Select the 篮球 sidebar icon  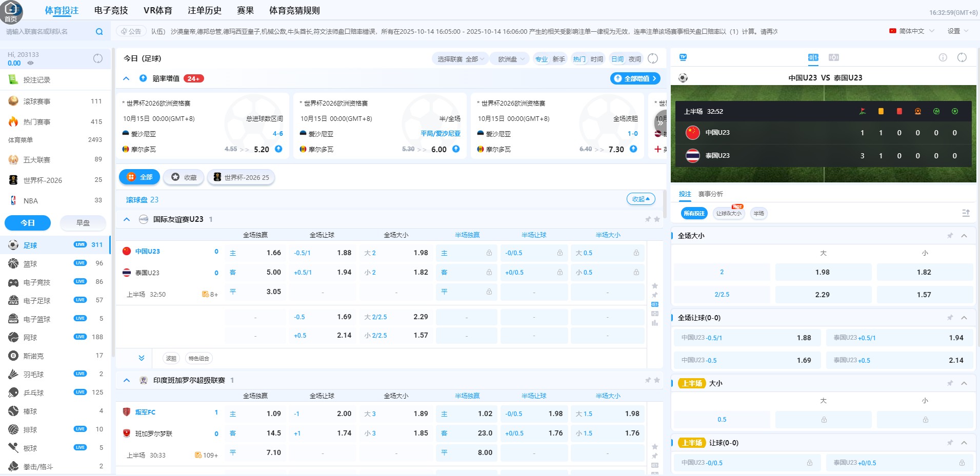point(14,263)
